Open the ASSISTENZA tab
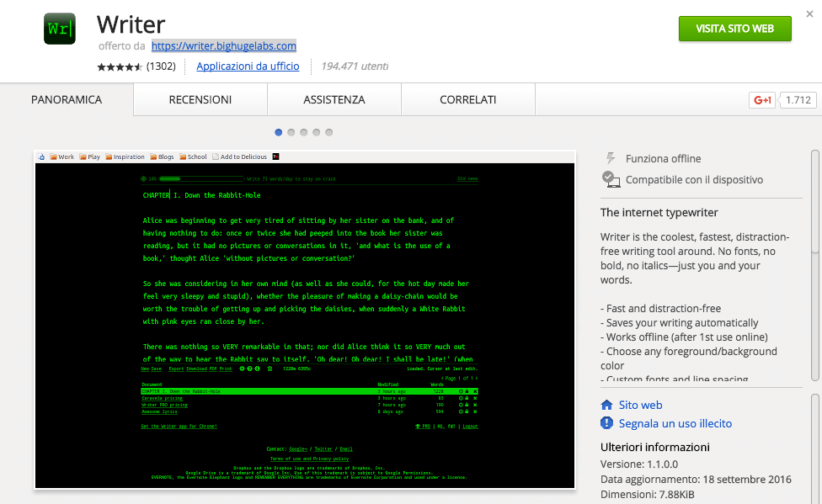The width and height of the screenshot is (822, 504). coord(334,99)
